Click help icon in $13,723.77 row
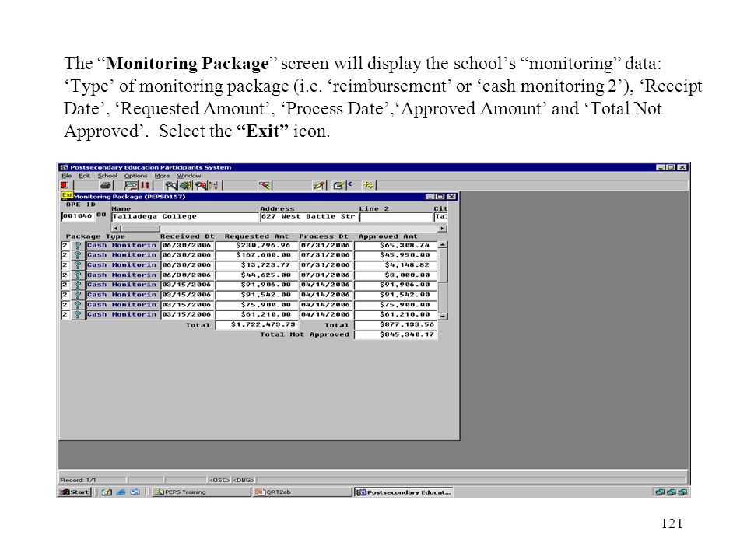Screen dimensions: 747x560 pos(78,265)
